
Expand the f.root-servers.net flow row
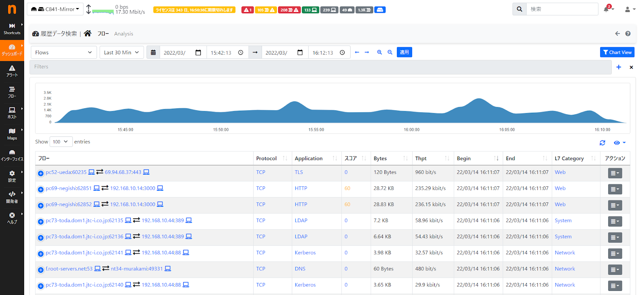pyautogui.click(x=41, y=270)
